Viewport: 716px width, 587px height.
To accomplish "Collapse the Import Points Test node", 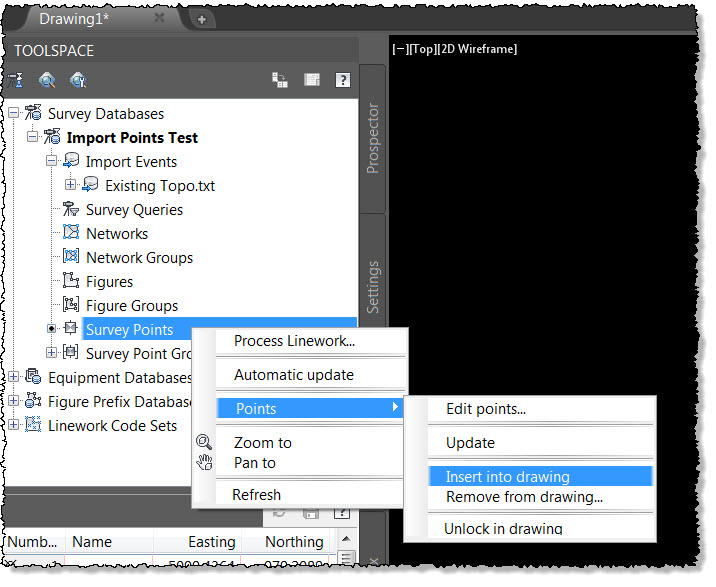I will (x=32, y=136).
